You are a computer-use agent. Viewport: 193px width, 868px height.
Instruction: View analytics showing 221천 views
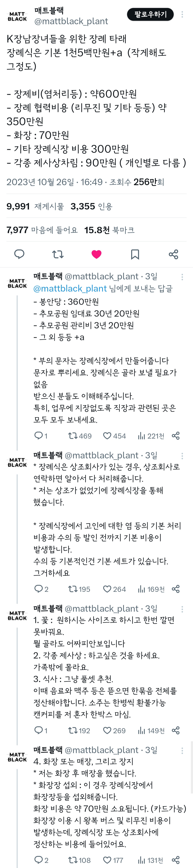pyautogui.click(x=151, y=436)
